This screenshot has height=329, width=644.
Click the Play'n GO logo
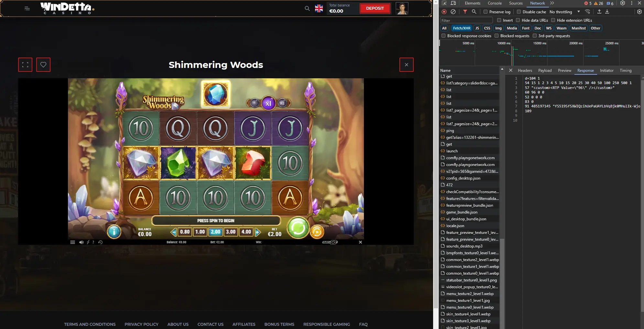click(330, 242)
